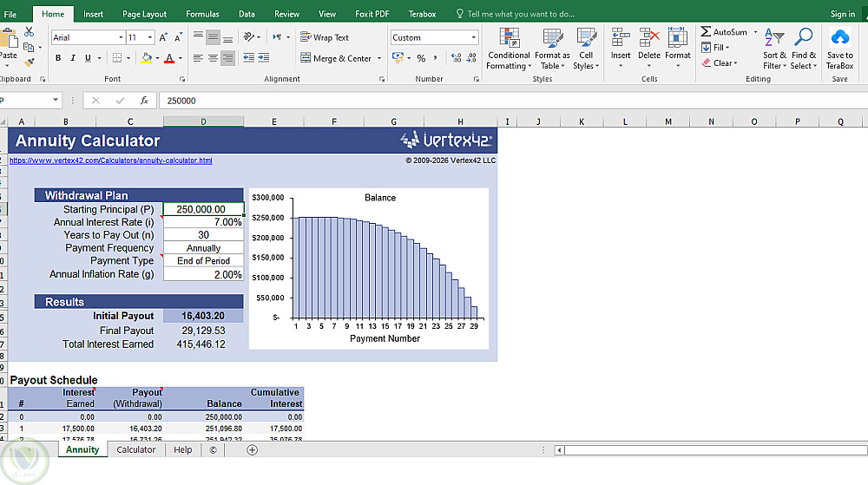Viewport: 868px width, 485px height.
Task: Click the Increase Indent icon
Action: pos(264,58)
